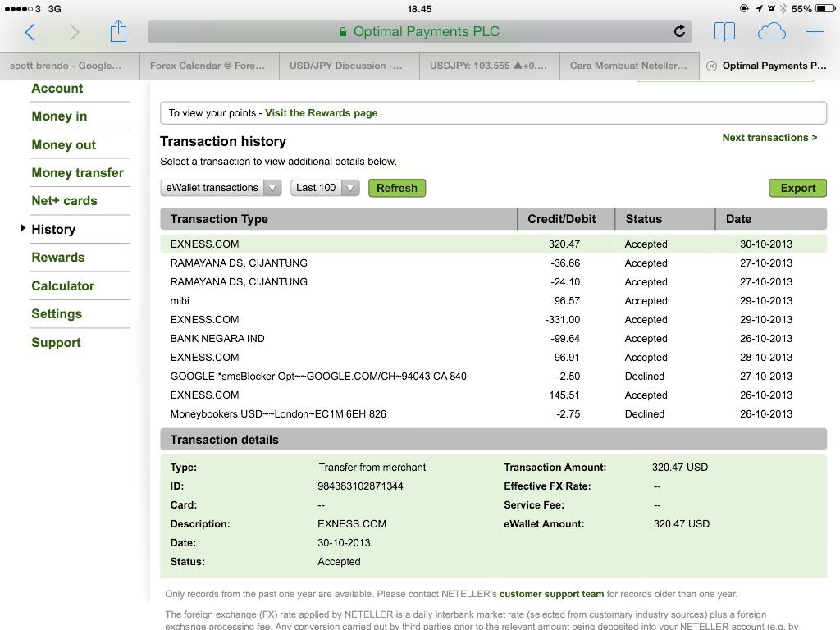Switch to USD/JPY Discussion tab

coord(349,66)
